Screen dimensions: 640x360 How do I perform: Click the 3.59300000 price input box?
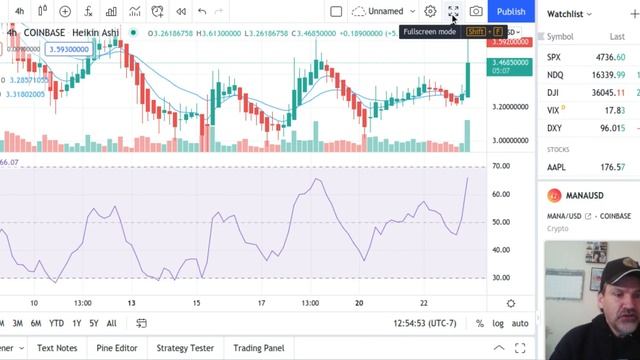coord(69,49)
